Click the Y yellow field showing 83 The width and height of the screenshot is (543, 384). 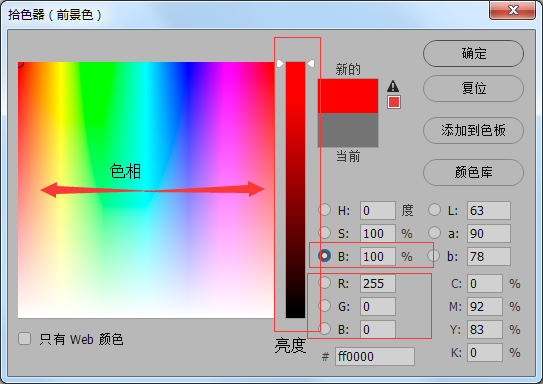(x=485, y=329)
